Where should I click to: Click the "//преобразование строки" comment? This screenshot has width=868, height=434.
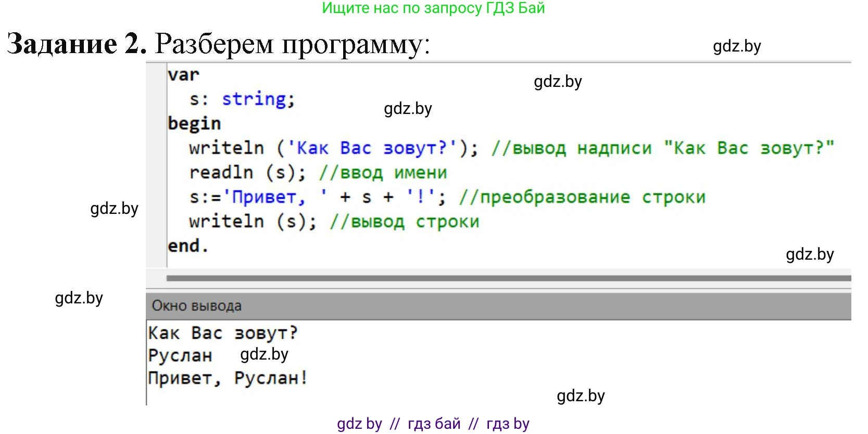(x=582, y=197)
